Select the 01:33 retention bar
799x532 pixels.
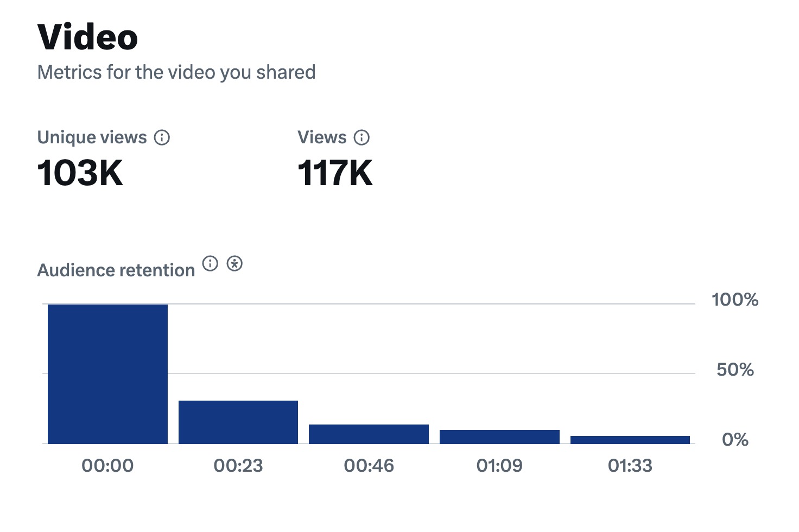[x=630, y=440]
